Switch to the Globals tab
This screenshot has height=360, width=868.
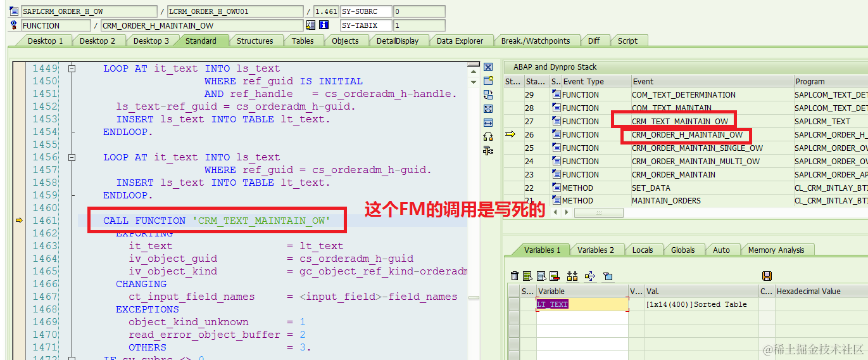click(x=682, y=250)
